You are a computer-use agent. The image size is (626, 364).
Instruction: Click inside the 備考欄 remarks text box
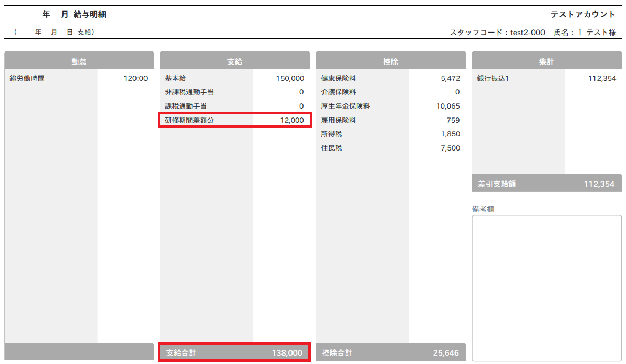(x=546, y=287)
